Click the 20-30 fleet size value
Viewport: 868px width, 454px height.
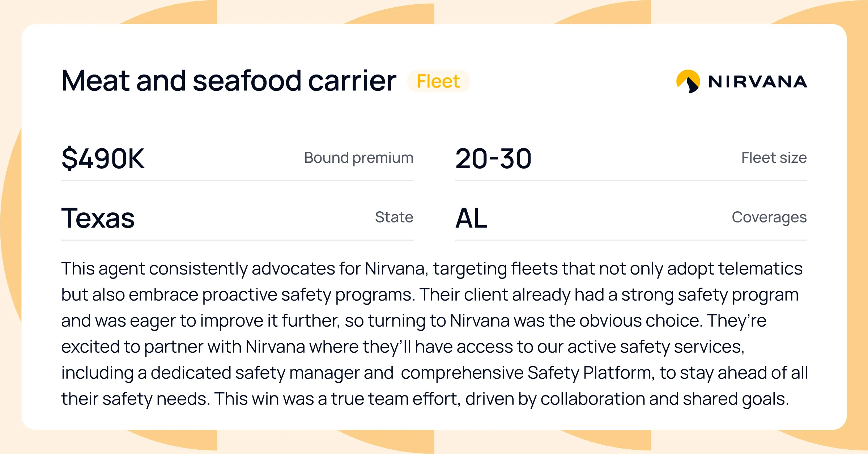(493, 158)
